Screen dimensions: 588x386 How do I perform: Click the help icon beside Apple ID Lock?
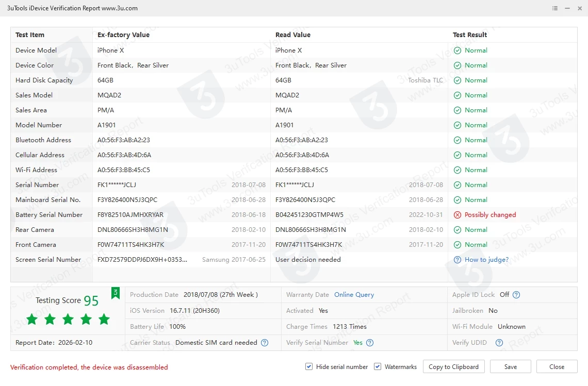516,295
